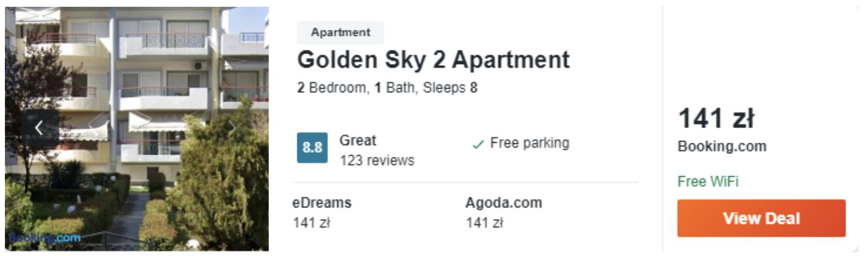Viewport: 868px width, 256px height.
Task: Click the orange View Deal button
Action: tap(762, 218)
